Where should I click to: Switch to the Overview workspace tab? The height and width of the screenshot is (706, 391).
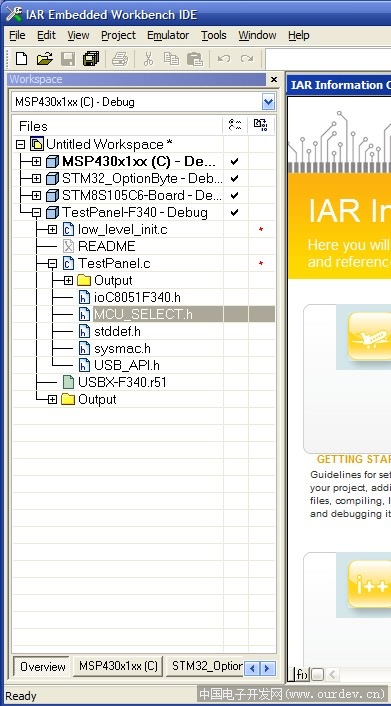(x=42, y=666)
